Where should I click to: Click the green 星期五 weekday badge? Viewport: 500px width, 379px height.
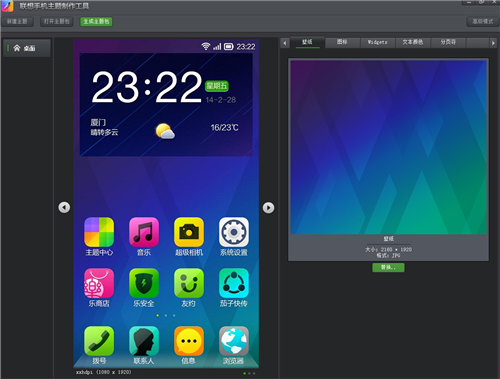click(217, 86)
